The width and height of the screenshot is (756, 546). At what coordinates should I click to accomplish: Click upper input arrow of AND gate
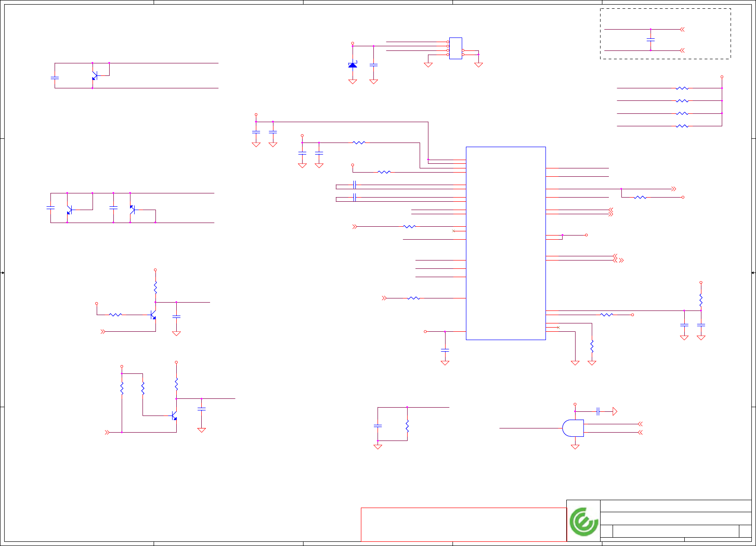[640, 424]
